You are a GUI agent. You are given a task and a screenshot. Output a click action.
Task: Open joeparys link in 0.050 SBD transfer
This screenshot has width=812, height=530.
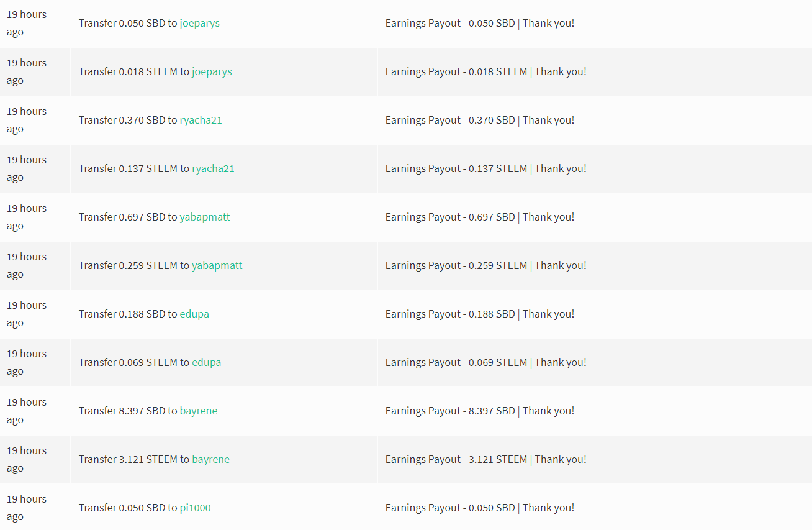[x=200, y=24]
